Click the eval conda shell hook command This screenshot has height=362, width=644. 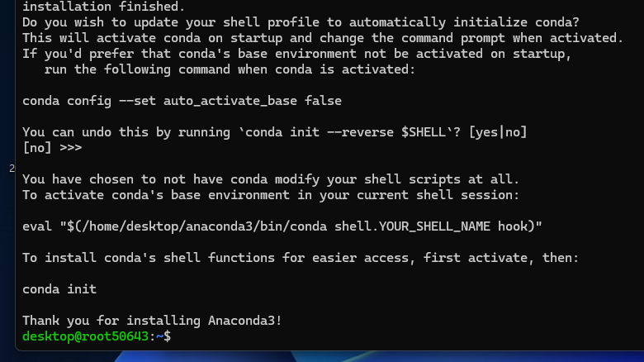(282, 226)
